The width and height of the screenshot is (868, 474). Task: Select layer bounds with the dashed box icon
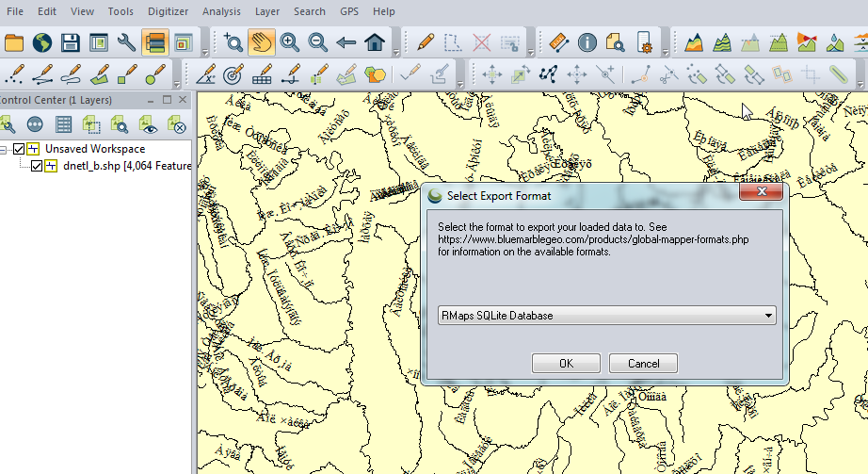point(91,124)
